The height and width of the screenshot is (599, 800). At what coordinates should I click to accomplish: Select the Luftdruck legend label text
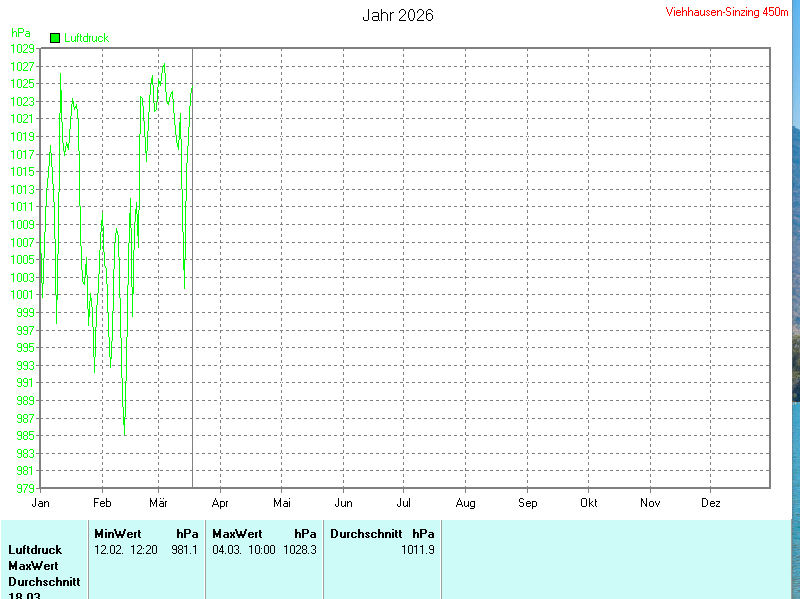(x=86, y=38)
